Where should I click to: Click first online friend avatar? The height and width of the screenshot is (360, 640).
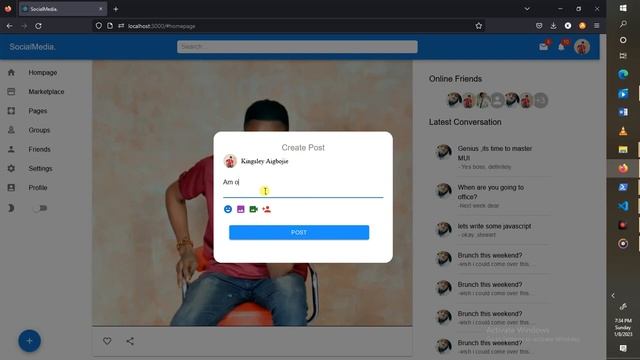[454, 100]
